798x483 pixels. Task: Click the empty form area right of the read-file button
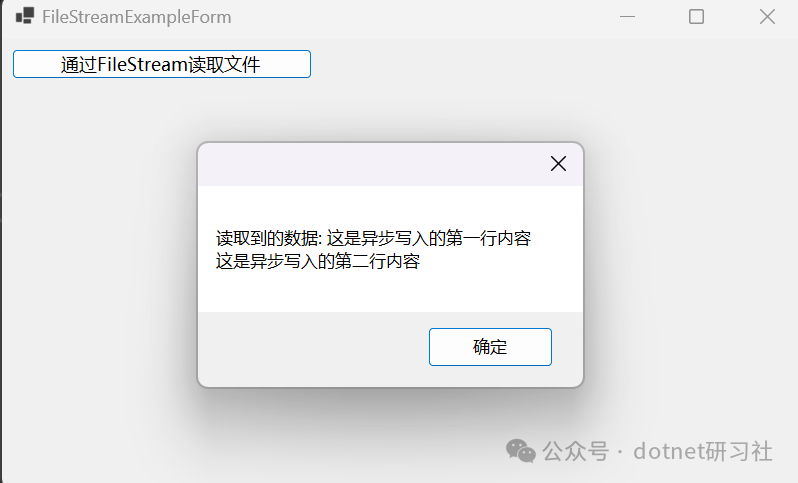click(x=552, y=64)
